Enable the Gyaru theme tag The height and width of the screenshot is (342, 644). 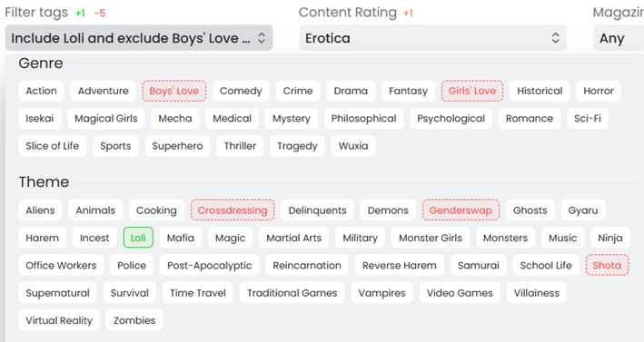[583, 210]
